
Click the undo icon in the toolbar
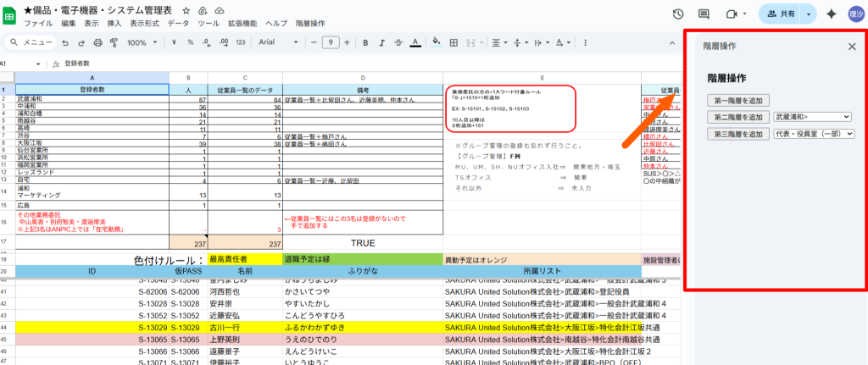[64, 41]
